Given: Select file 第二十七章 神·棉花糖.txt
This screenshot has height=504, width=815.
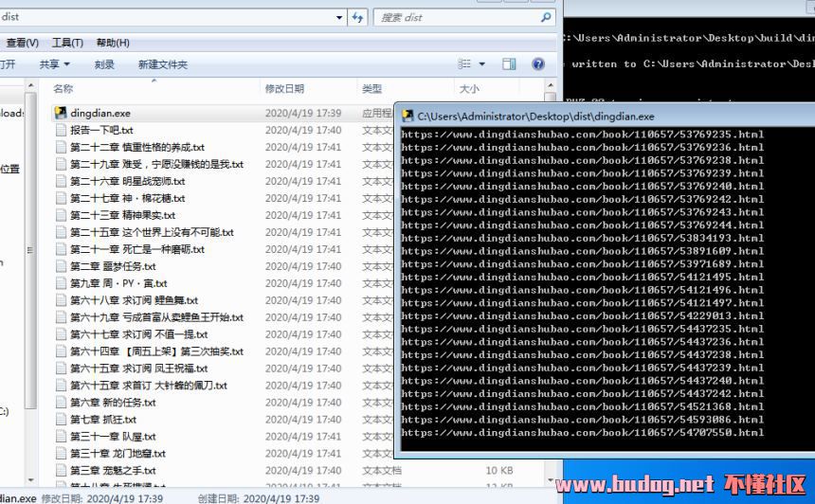Looking at the screenshot, I should click(128, 199).
